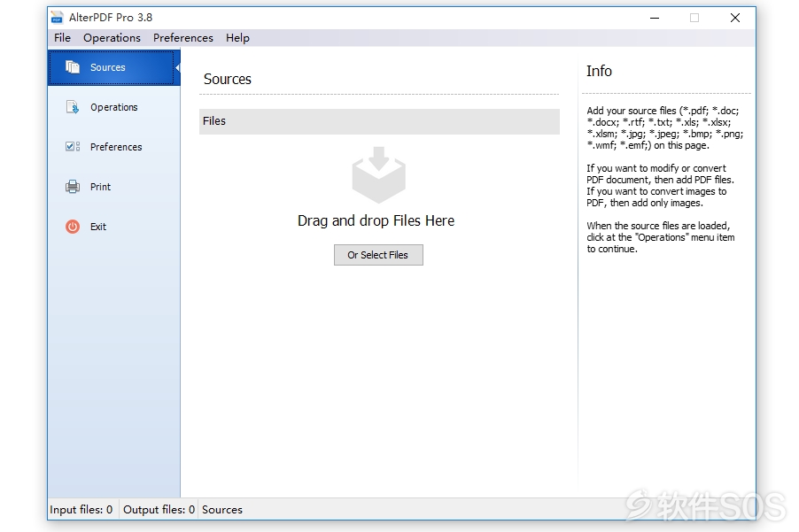This screenshot has width=799, height=532.
Task: Click the Info panel heading
Action: (x=599, y=71)
